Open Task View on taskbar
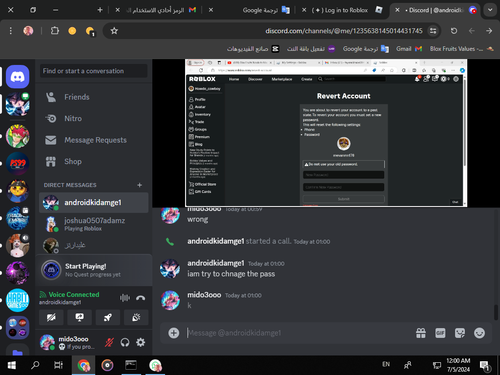This screenshot has width=500, height=375. (x=58, y=365)
